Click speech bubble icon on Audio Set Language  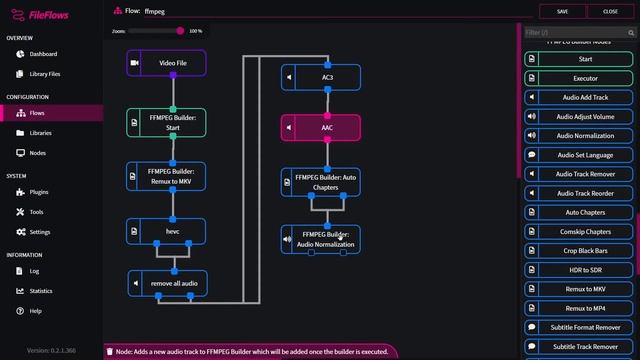531,155
